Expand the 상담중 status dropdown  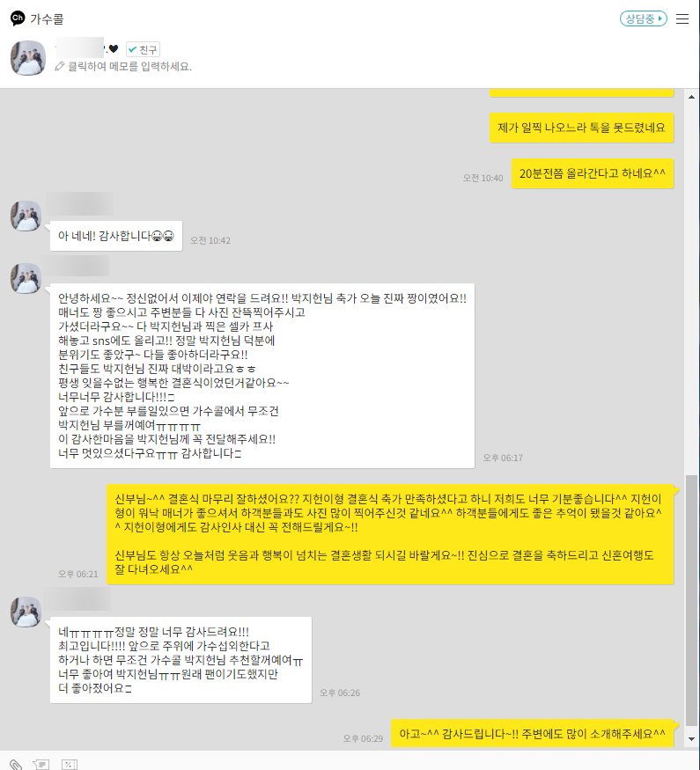tap(643, 19)
